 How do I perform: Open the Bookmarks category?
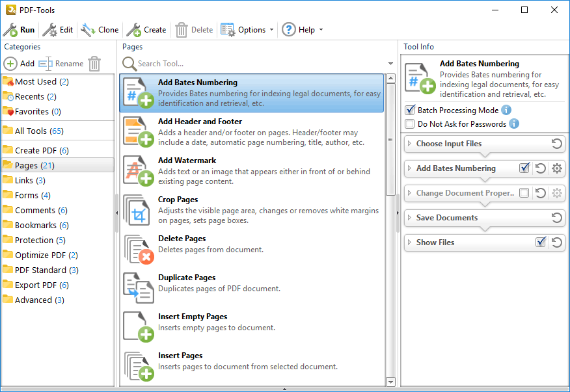[x=57, y=225]
